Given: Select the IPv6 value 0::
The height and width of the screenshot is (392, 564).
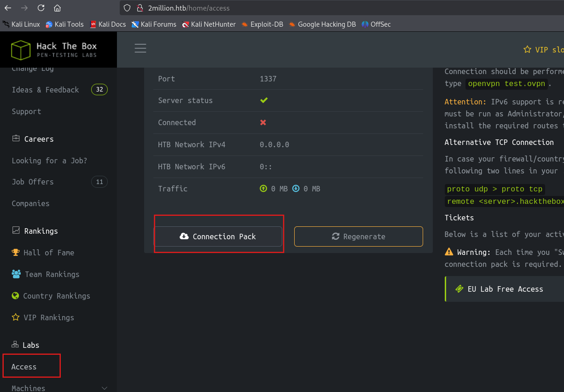Looking at the screenshot, I should click(x=266, y=167).
